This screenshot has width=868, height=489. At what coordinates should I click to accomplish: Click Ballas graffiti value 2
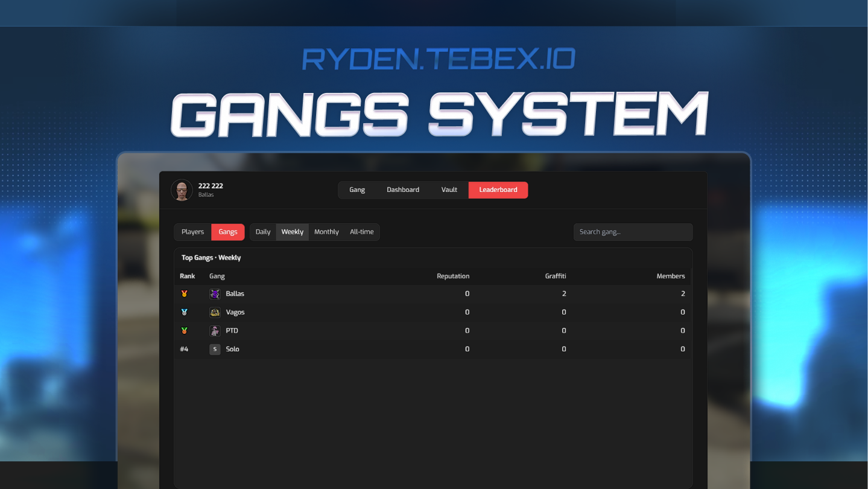coord(564,294)
